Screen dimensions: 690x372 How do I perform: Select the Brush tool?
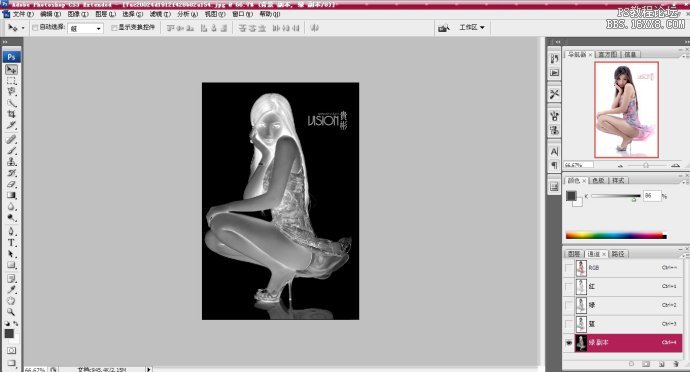pos(11,151)
